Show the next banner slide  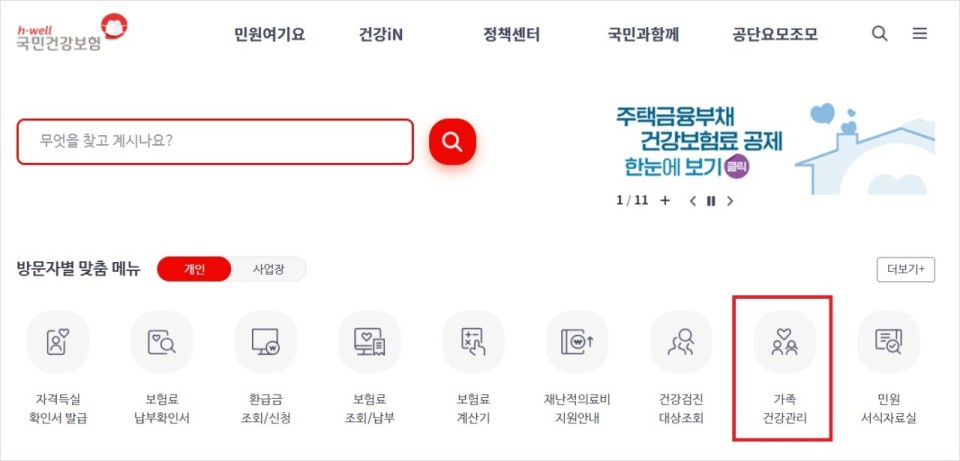(x=729, y=201)
